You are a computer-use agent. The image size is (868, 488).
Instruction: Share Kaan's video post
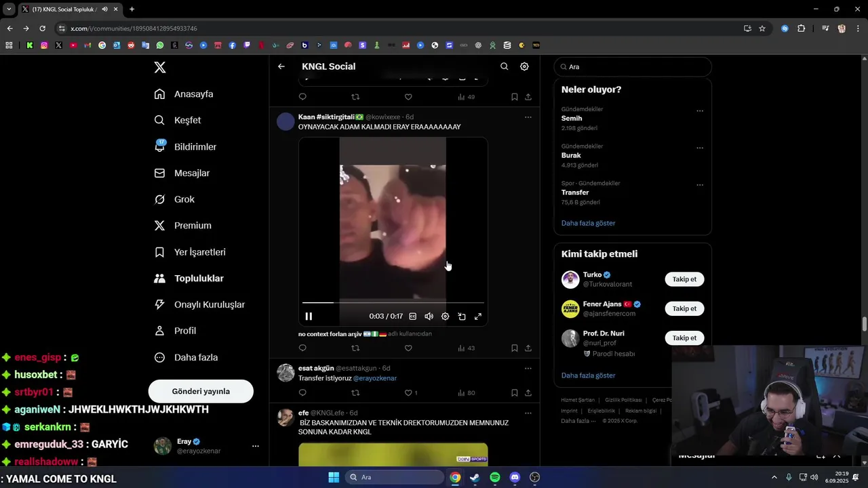tap(528, 348)
